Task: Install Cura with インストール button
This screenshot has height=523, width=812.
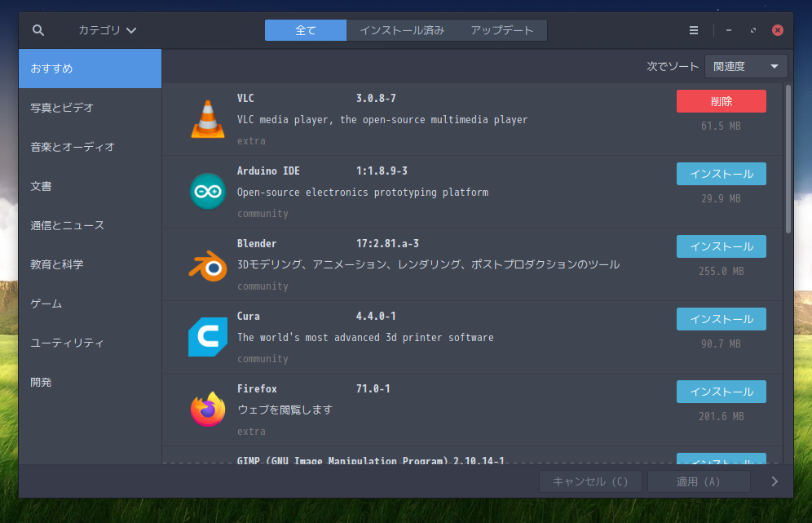Action: point(721,319)
